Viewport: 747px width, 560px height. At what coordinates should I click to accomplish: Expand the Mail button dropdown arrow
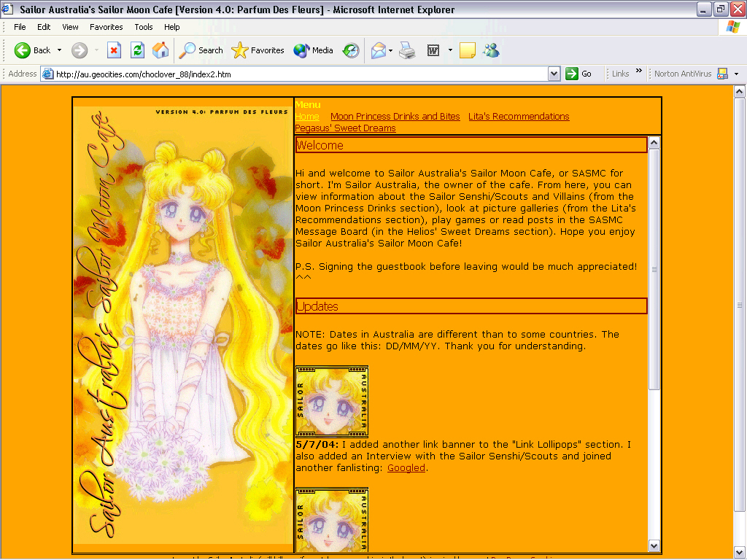(x=391, y=50)
